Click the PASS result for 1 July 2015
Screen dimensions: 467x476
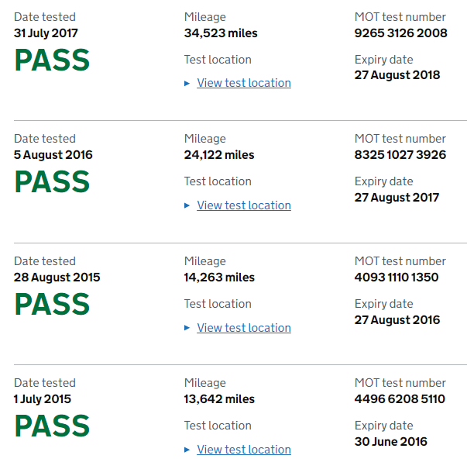tap(52, 426)
